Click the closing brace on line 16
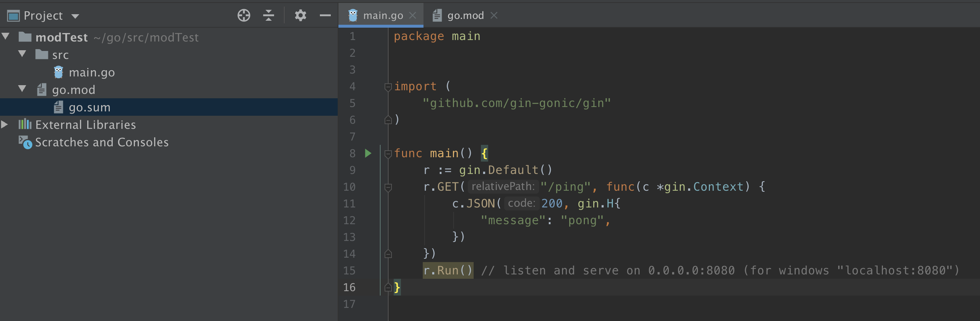Image resolution: width=980 pixels, height=321 pixels. (397, 287)
